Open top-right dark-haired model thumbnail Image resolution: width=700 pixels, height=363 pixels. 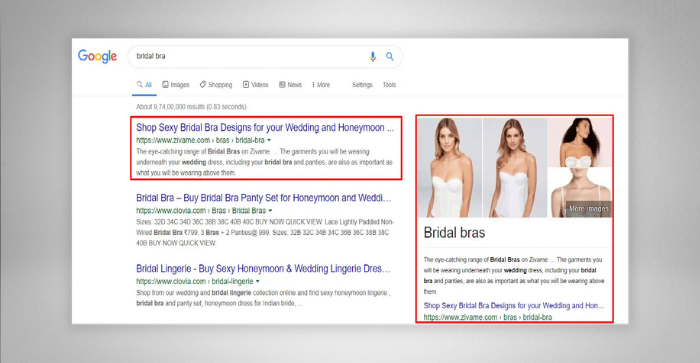coord(579,142)
